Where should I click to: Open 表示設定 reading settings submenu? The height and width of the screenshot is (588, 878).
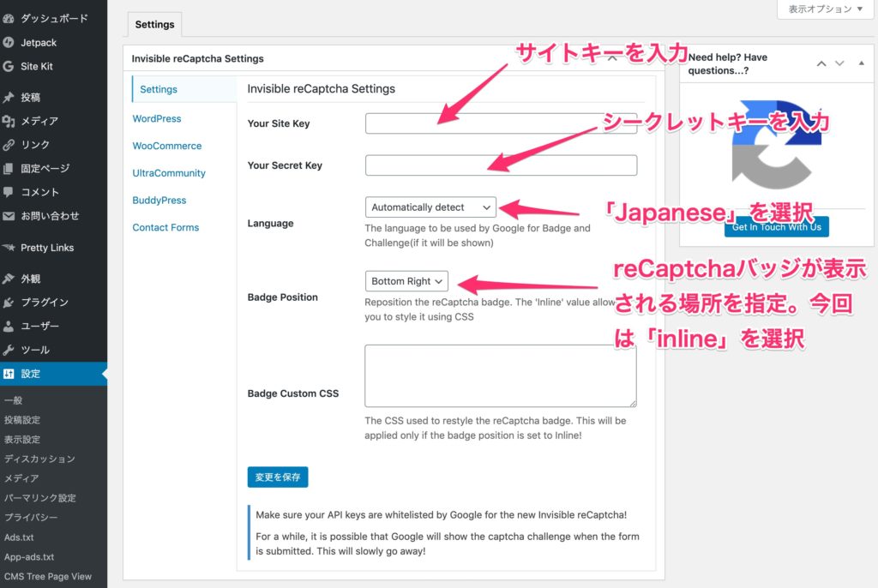pyautogui.click(x=22, y=439)
